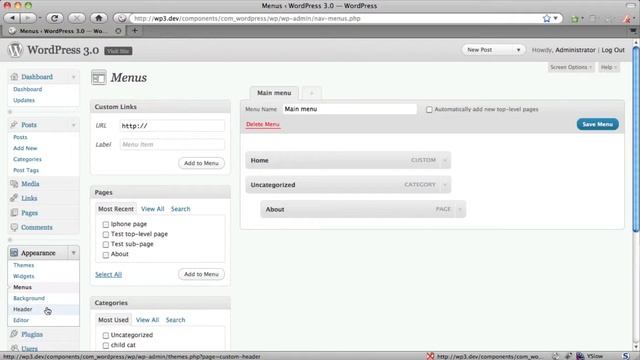
Task: Collapse the Appearance sidebar section arrow
Action: coord(73,253)
